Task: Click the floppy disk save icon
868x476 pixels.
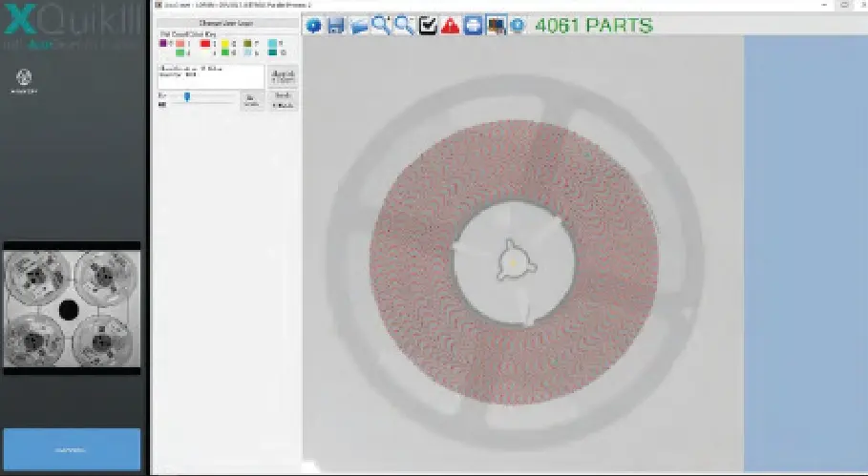Action: 336,26
